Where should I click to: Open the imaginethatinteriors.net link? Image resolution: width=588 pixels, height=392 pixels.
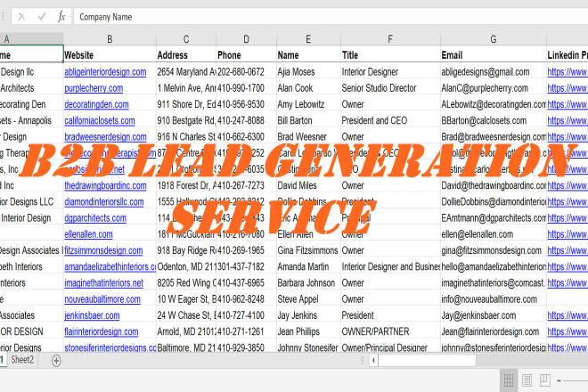click(x=104, y=282)
